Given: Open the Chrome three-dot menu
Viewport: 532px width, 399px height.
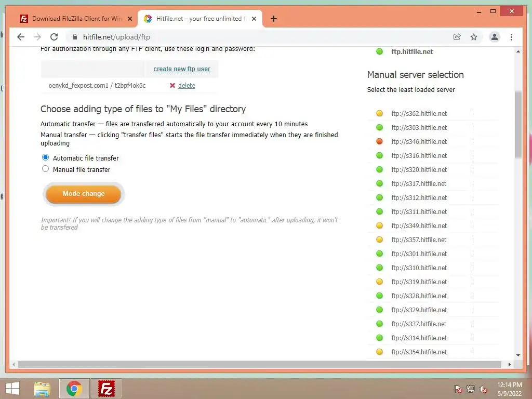Looking at the screenshot, I should point(511,37).
